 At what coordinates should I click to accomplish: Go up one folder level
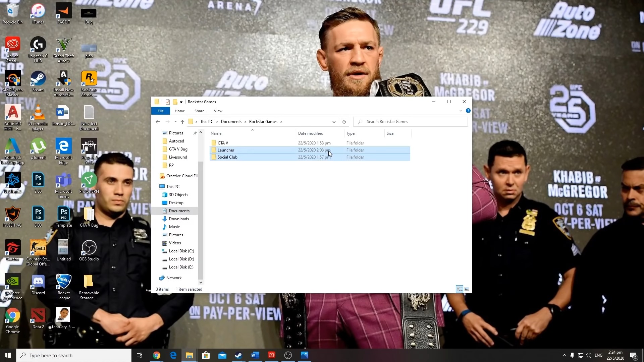point(182,122)
